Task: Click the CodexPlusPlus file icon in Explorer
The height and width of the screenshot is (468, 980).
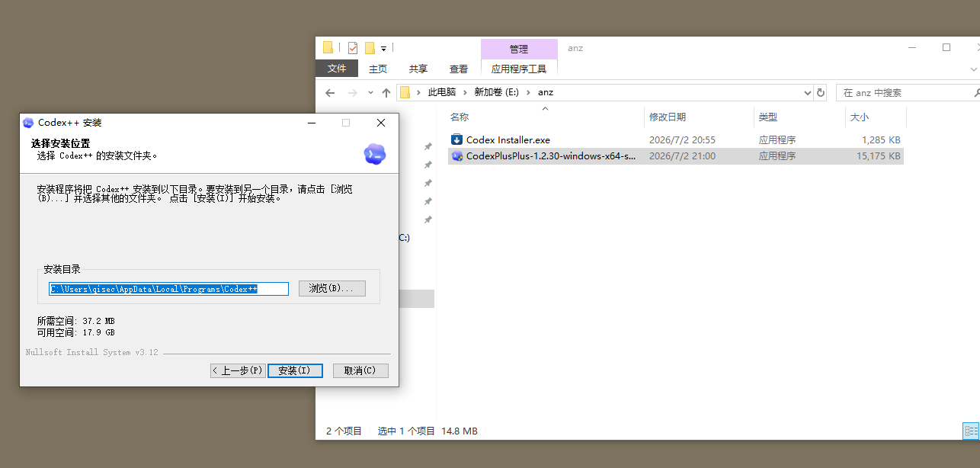Action: (x=457, y=155)
